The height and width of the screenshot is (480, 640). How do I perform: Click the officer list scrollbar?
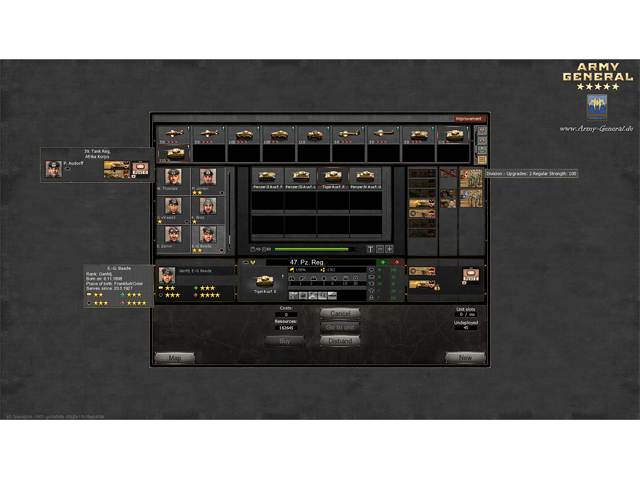pyautogui.click(x=229, y=210)
